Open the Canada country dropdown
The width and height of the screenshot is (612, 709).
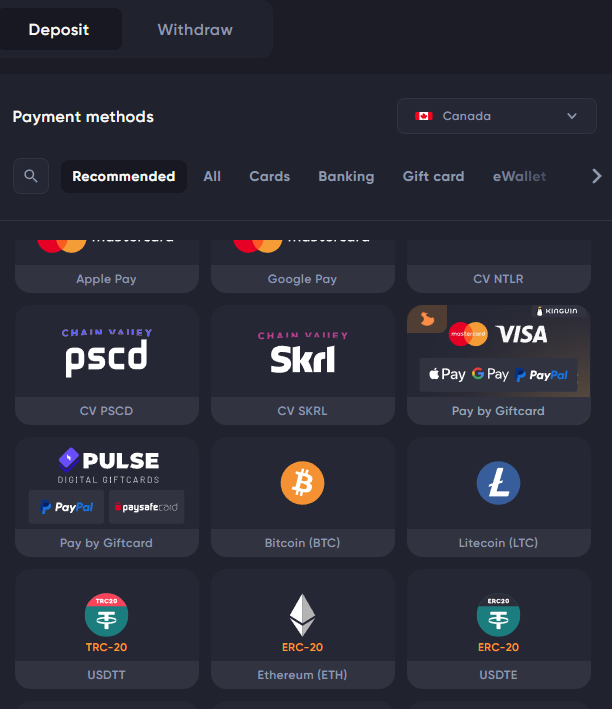[497, 116]
